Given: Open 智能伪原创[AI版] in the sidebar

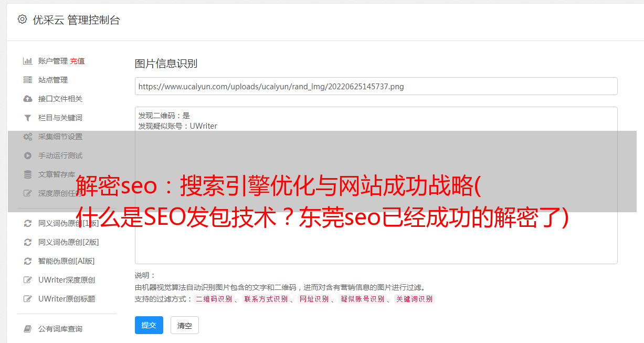Looking at the screenshot, I should click(67, 261).
